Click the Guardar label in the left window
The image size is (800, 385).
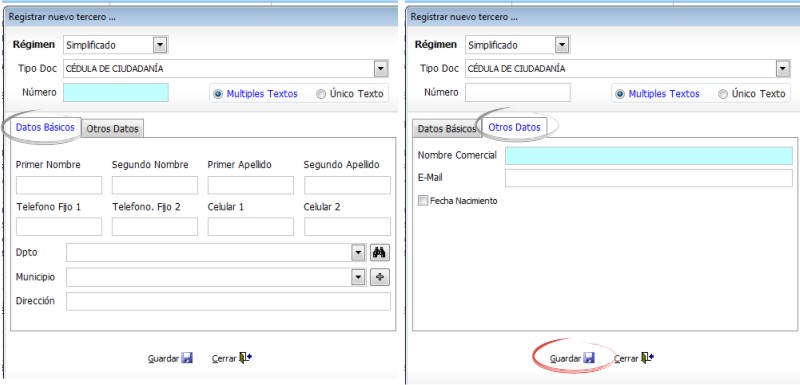pyautogui.click(x=163, y=358)
